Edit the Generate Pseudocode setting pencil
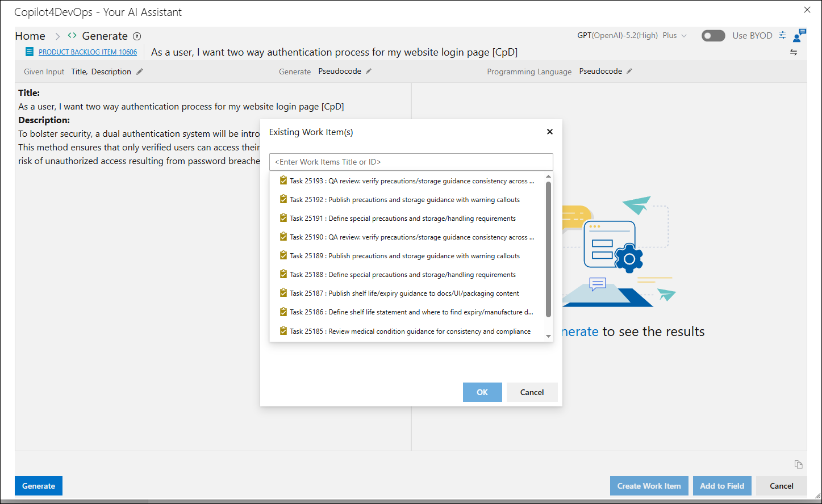The image size is (822, 504). pyautogui.click(x=368, y=71)
